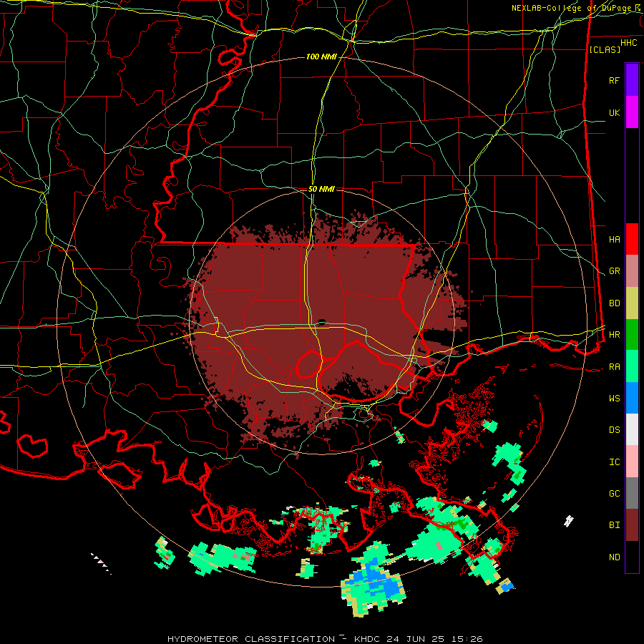This screenshot has width=644, height=644.
Task: Click the HR legend label
Action: click(614, 335)
